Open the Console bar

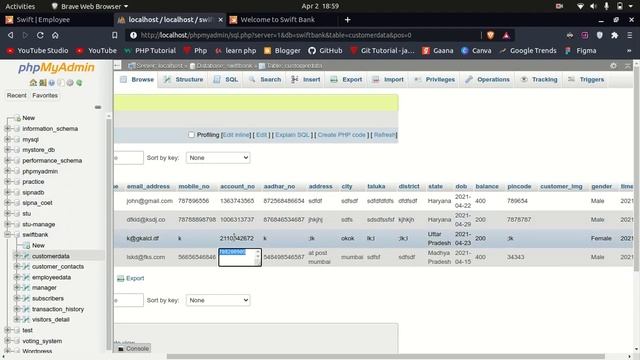tap(133, 349)
